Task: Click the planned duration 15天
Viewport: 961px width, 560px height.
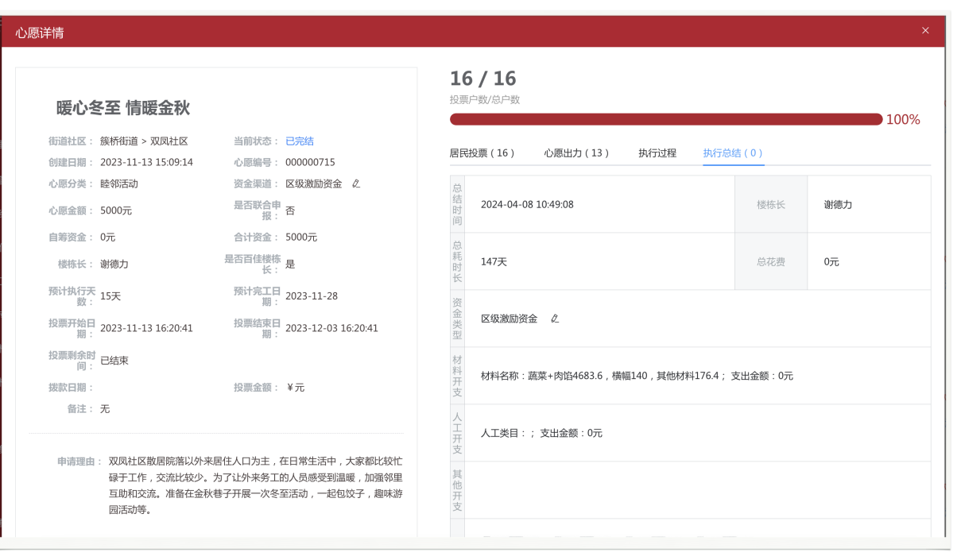Action: [x=110, y=296]
